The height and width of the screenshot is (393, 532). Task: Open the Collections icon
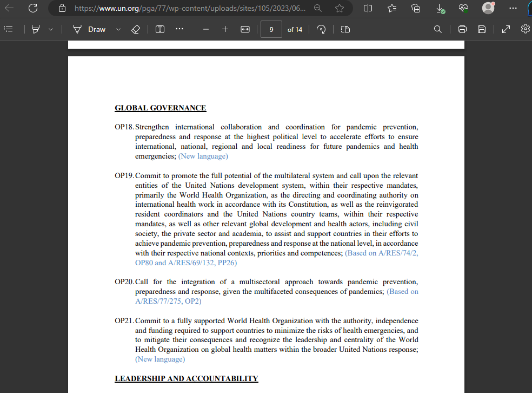[x=416, y=8]
